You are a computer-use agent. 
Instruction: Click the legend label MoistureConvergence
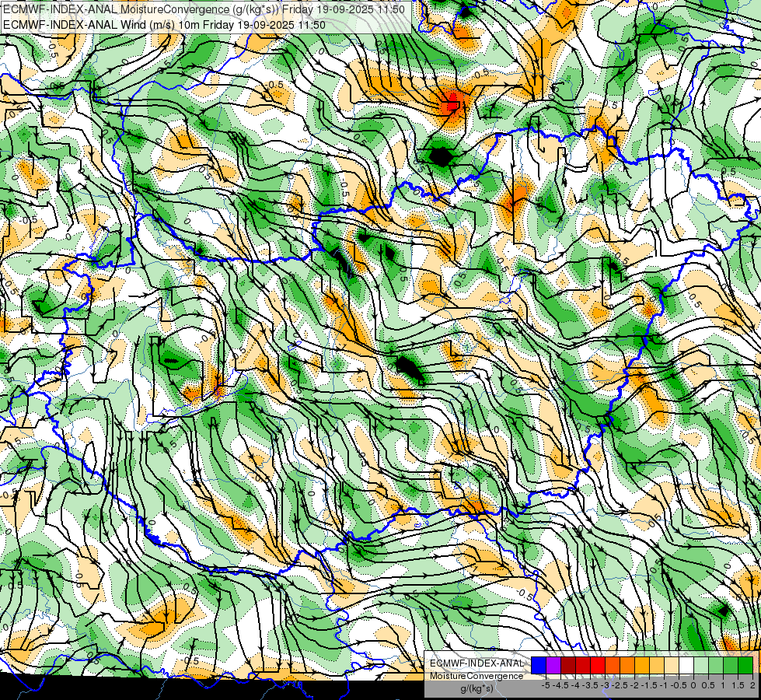[476, 676]
